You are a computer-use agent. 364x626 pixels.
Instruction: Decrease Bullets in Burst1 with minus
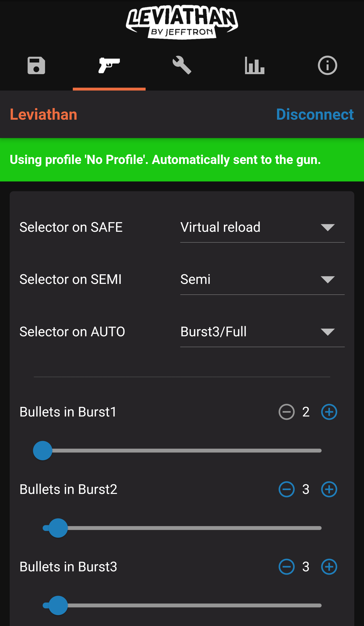[x=286, y=412]
